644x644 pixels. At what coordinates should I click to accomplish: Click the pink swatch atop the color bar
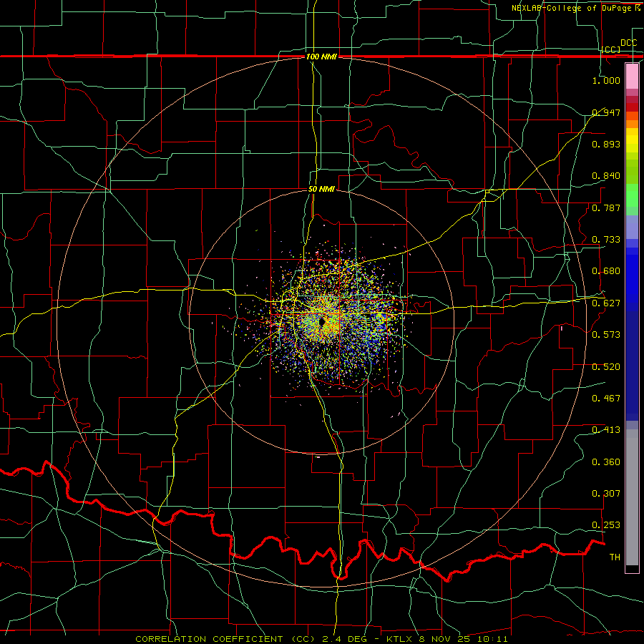click(x=632, y=76)
